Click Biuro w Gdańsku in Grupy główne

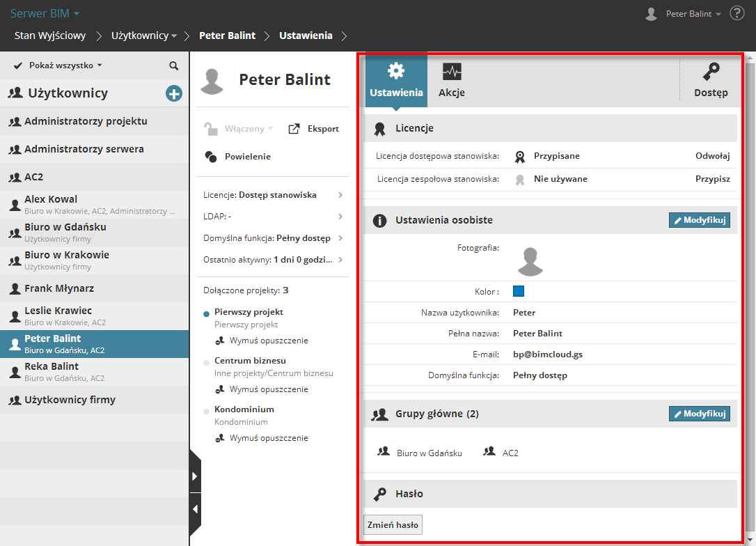click(x=420, y=453)
